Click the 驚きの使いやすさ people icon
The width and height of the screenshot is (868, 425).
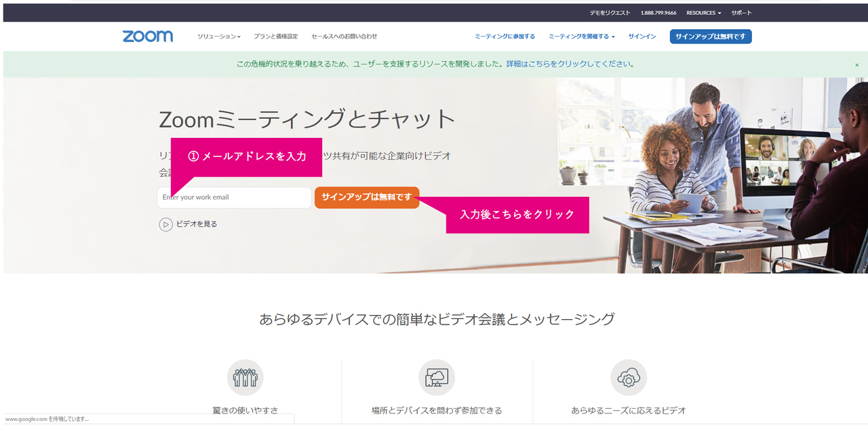(x=245, y=377)
